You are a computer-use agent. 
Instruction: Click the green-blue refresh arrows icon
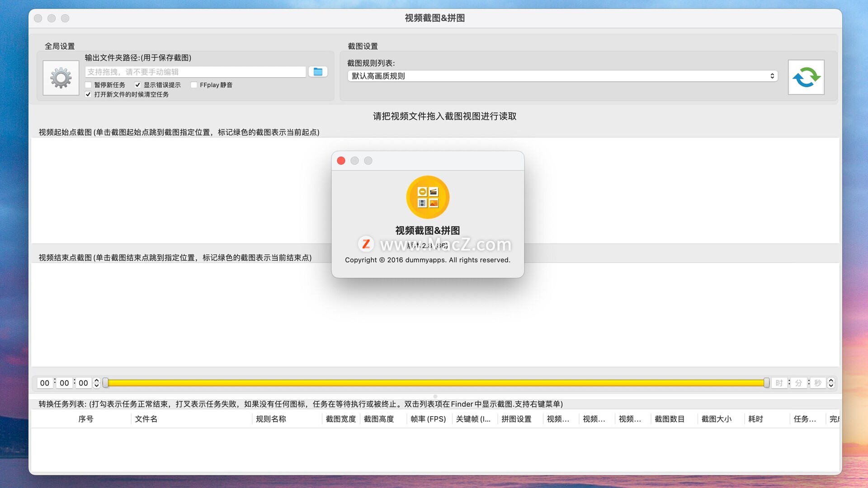pos(806,77)
